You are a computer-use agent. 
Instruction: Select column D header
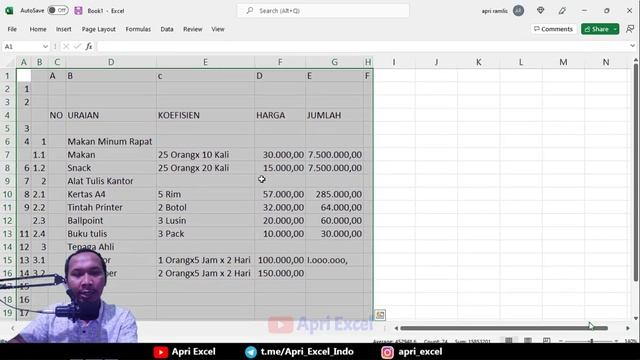(x=111, y=62)
